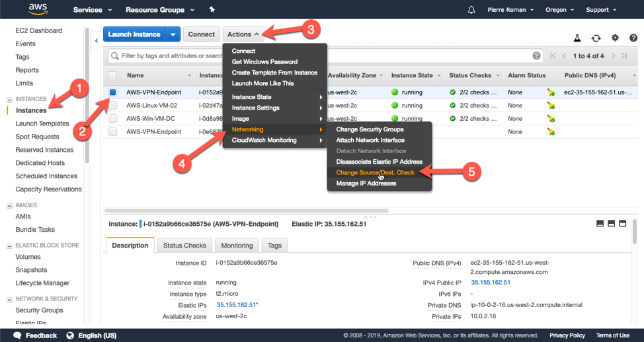
Task: Go to last page of results
Action: coord(624,55)
